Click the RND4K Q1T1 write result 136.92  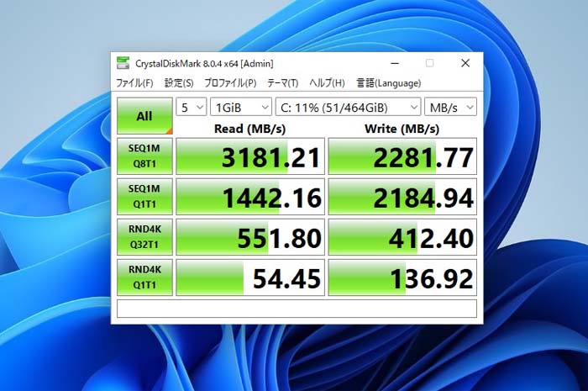[x=402, y=278]
